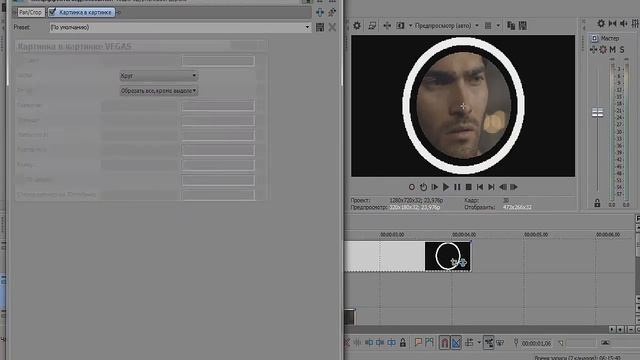The image size is (640, 360).
Task: Click play from start button
Action: point(434,187)
